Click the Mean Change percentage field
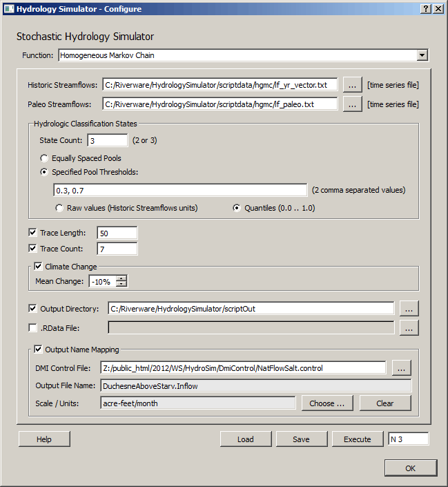This screenshot has height=487, width=448. click(103, 281)
